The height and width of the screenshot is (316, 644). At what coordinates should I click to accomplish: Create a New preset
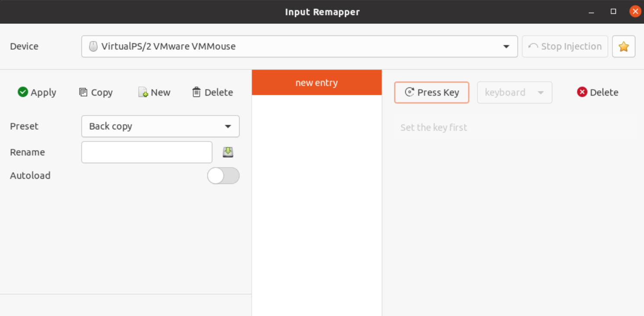[154, 92]
